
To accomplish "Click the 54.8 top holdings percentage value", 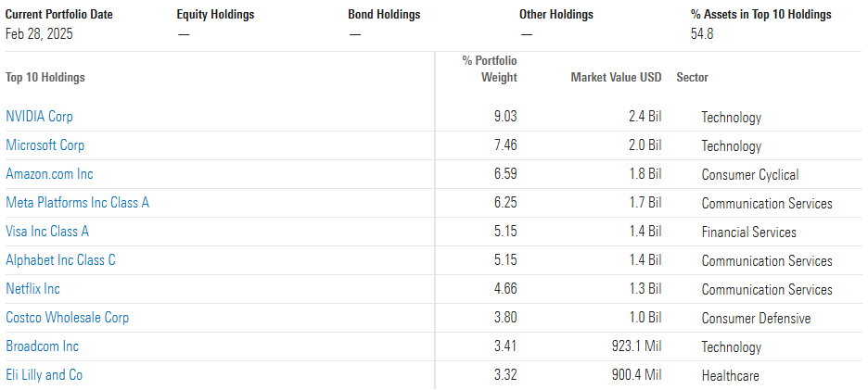I will pyautogui.click(x=702, y=33).
